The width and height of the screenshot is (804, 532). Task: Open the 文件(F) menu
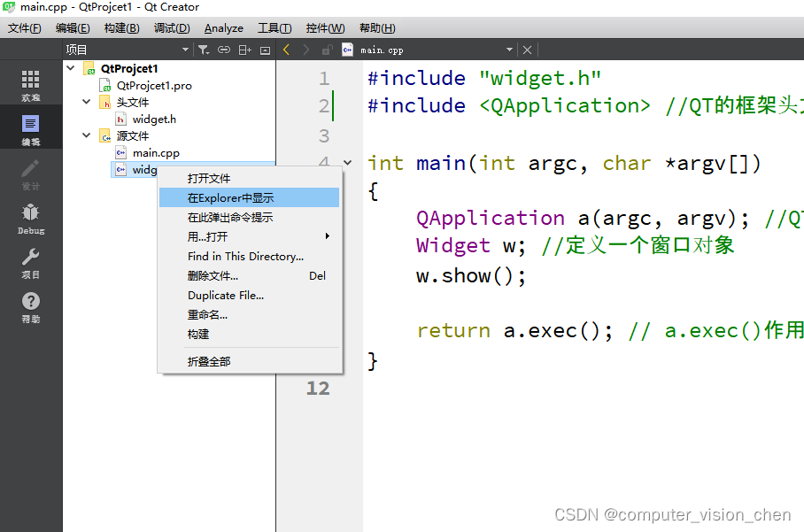click(24, 28)
